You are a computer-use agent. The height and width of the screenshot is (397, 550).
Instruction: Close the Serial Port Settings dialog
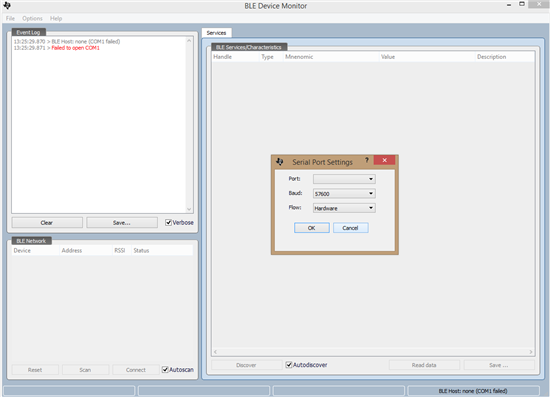384,160
